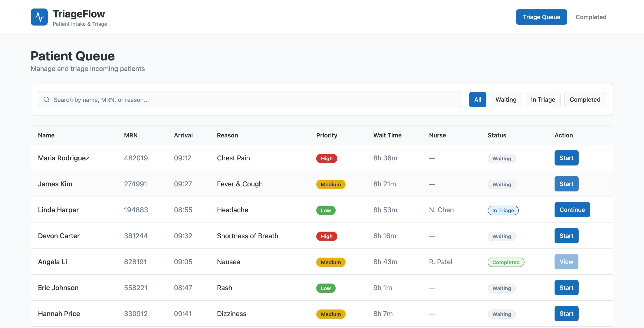Click the search magnifier icon
This screenshot has height=328, width=644.
tap(46, 100)
